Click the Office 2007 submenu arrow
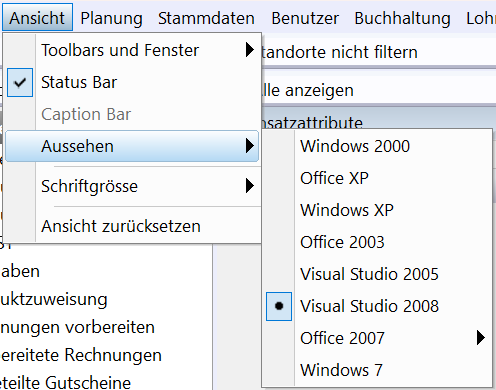This screenshot has height=390, width=496. (x=481, y=338)
